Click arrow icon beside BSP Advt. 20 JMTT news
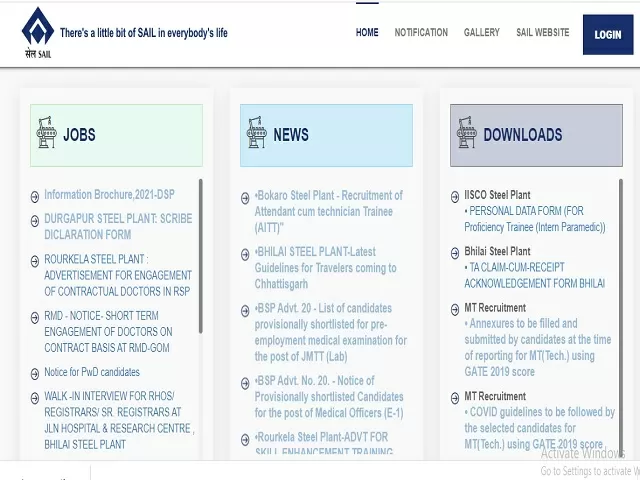640x480 pixels. [245, 311]
